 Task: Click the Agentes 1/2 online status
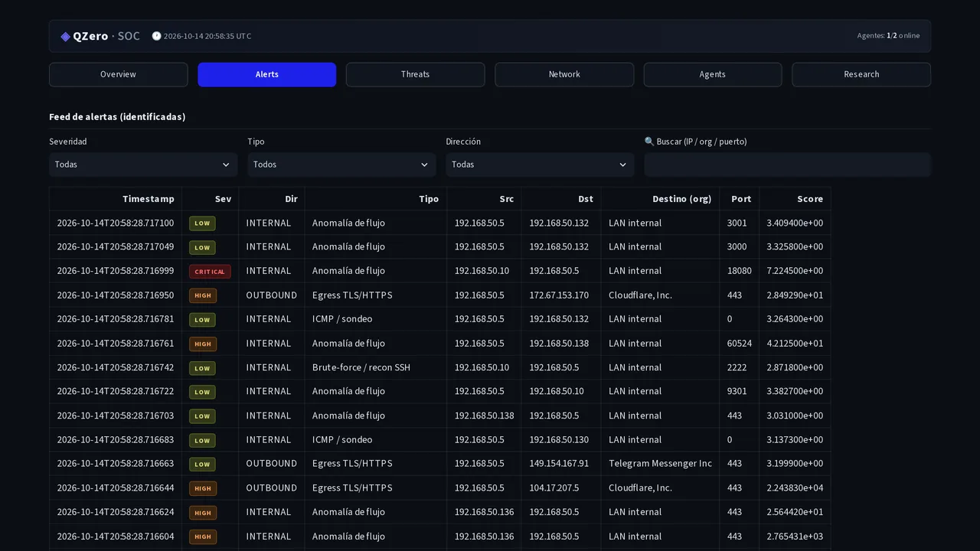[x=889, y=36]
